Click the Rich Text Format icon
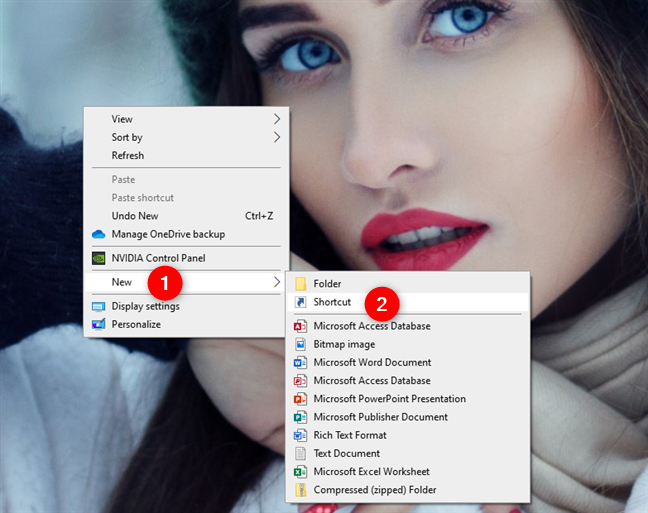The height and width of the screenshot is (513, 648). pyautogui.click(x=300, y=435)
